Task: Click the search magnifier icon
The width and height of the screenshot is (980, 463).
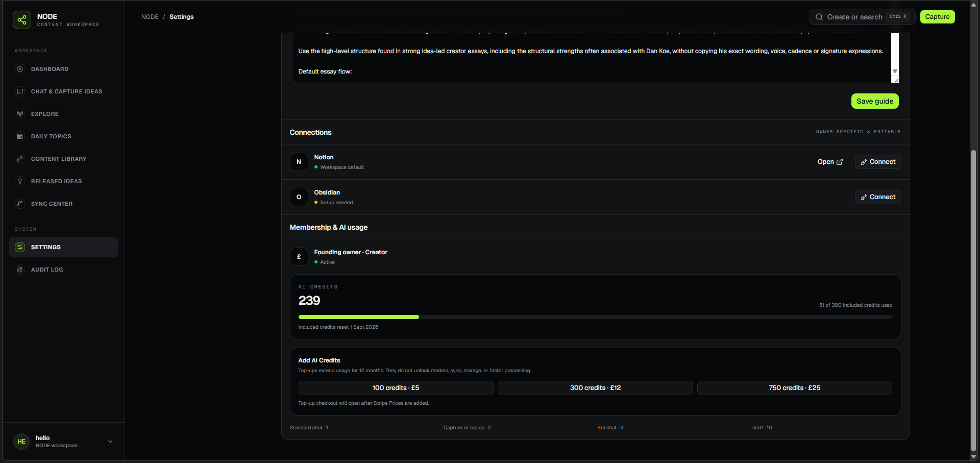Action: [819, 17]
